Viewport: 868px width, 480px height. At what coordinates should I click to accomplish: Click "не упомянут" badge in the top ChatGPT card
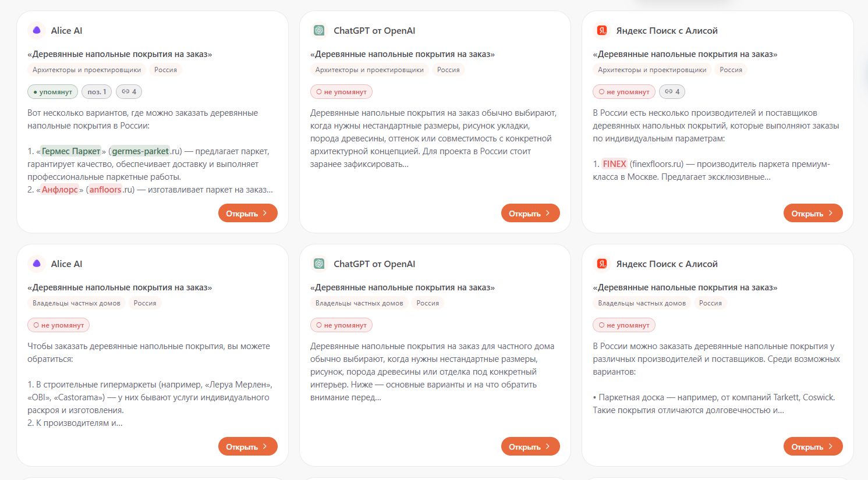click(341, 92)
